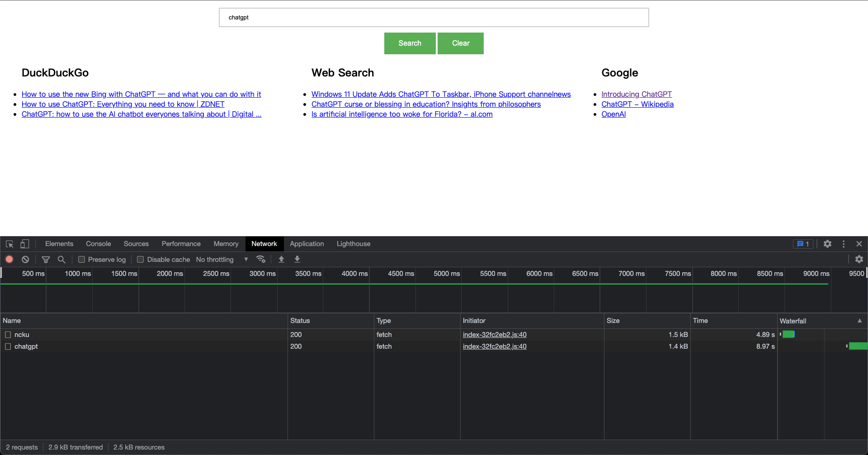Click '2.9 kB transferred' in status bar
The width and height of the screenshot is (868, 455).
pos(75,447)
